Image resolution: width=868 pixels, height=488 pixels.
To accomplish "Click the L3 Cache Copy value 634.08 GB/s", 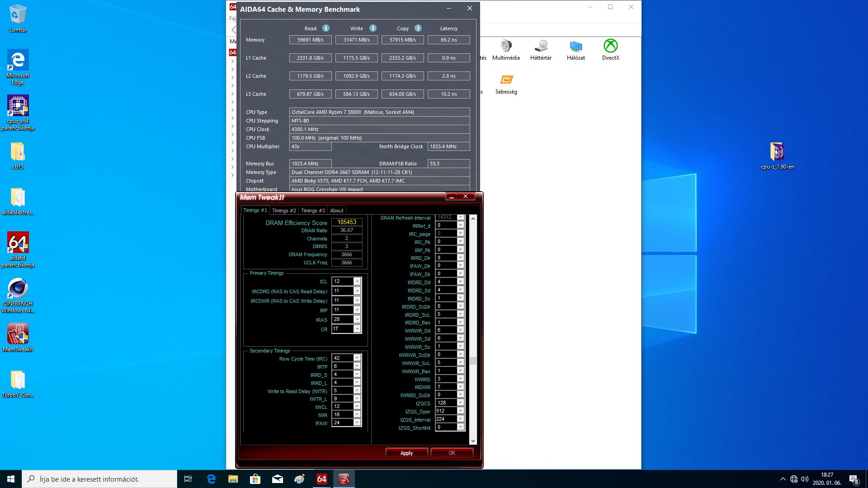I will [x=402, y=94].
